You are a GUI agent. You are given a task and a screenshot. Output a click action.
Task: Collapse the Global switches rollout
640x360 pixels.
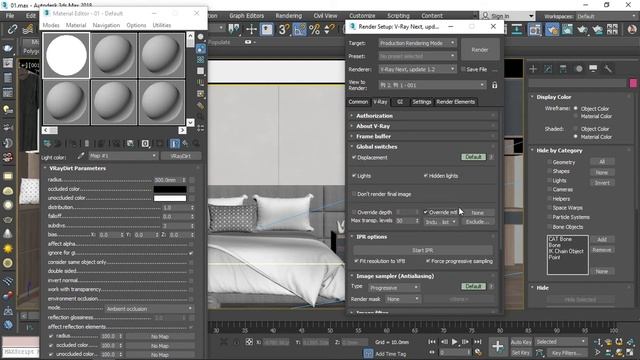click(x=376, y=147)
